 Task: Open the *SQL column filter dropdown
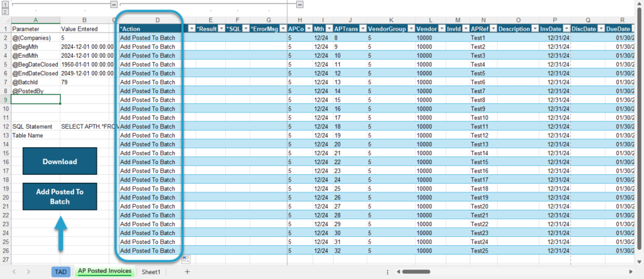click(x=246, y=28)
